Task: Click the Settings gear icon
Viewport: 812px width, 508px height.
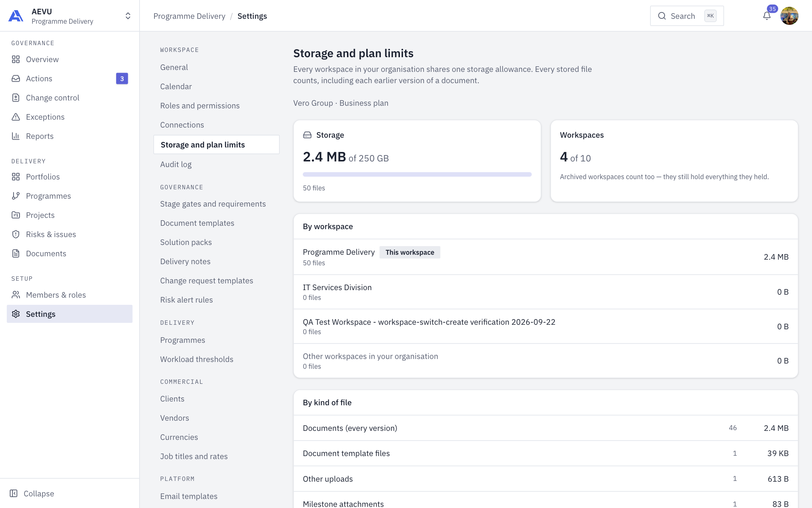Action: 16,314
